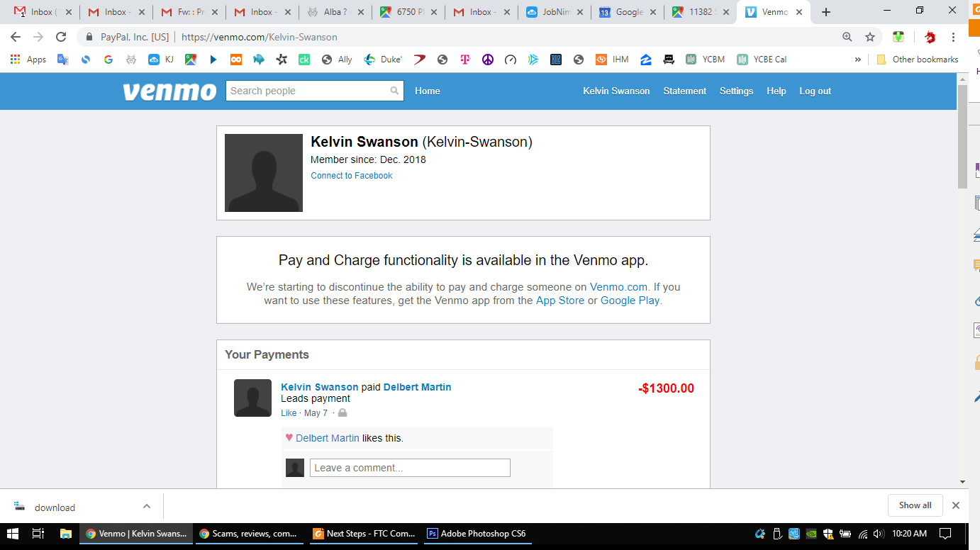Open the YCBM bookmark

pyautogui.click(x=706, y=60)
